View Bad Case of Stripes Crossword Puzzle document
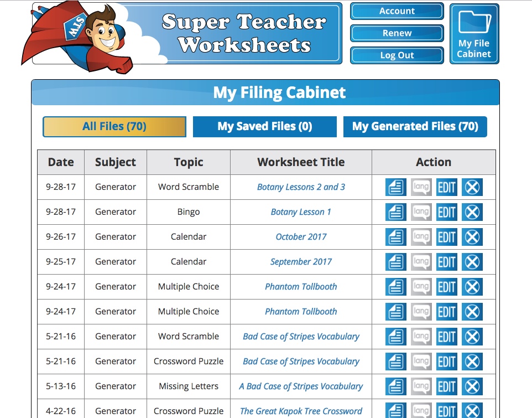 point(395,362)
